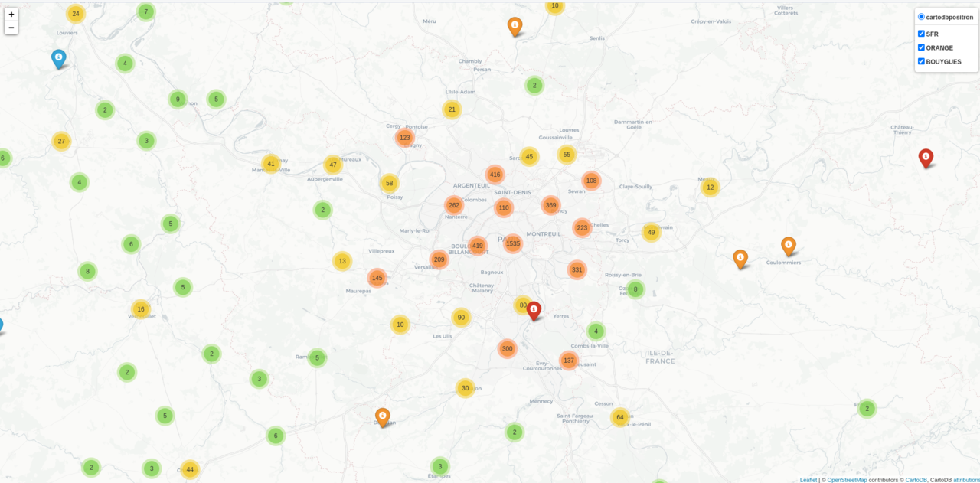Image resolution: width=980 pixels, height=483 pixels.
Task: Toggle the BOUYGUES layer off
Action: 921,61
